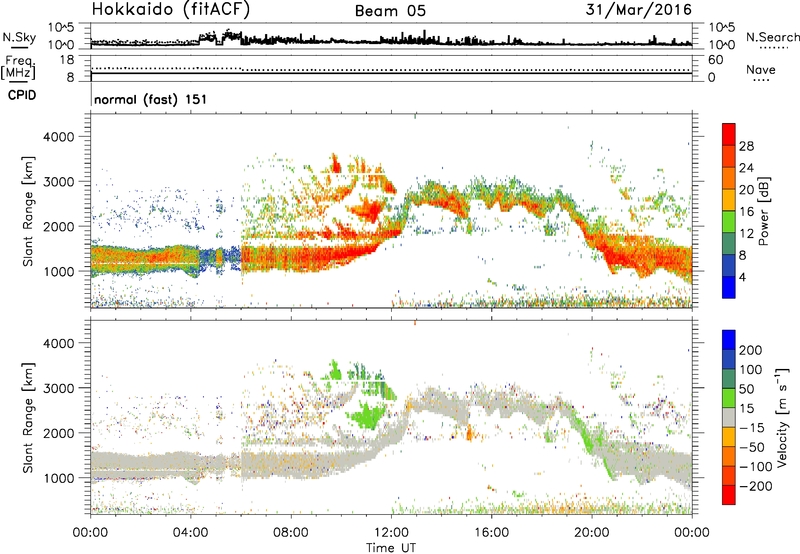
Task: Click the "Hokkaido (fitACF)" plot title
Action: click(x=171, y=9)
